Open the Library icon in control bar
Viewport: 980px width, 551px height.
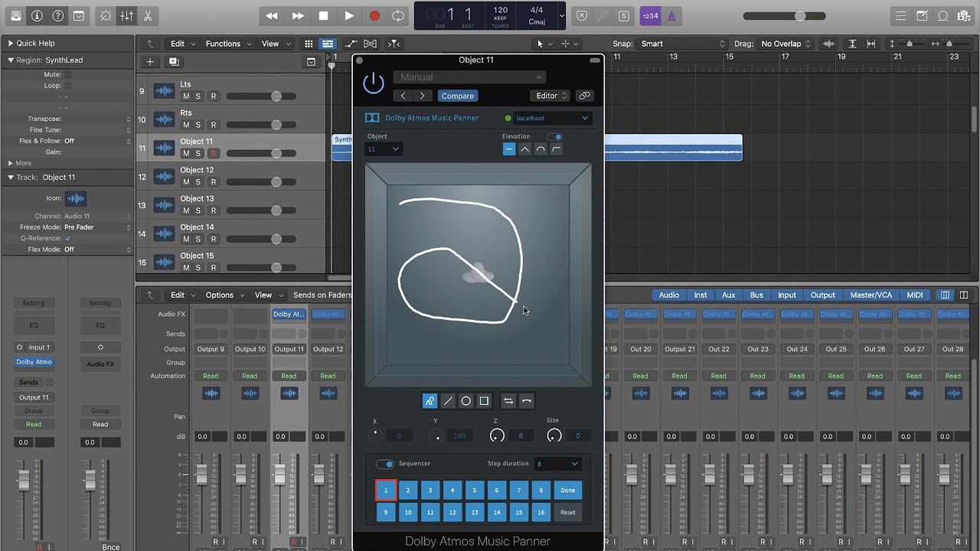[16, 15]
